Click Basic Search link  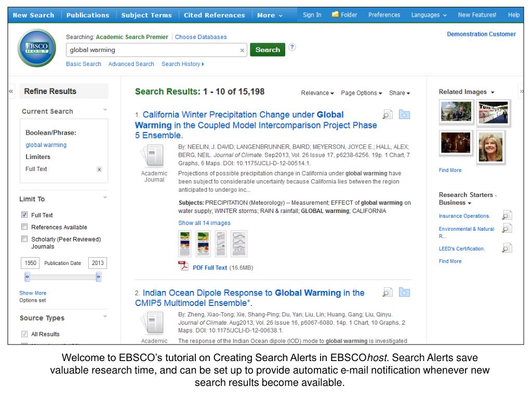point(84,64)
